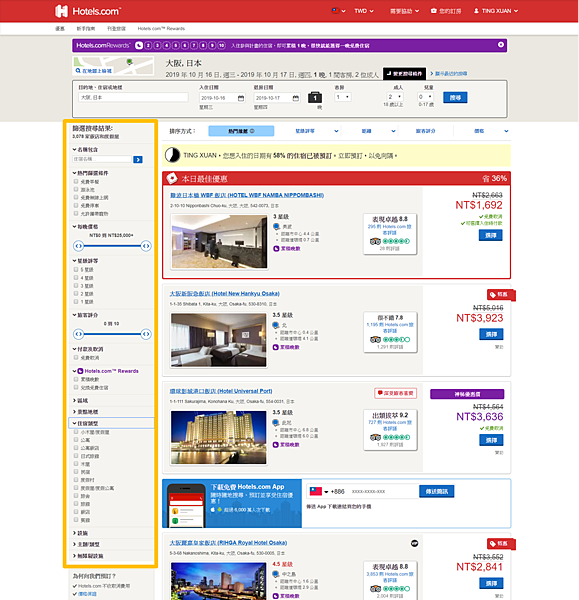Click the nights count suitcase icon

tap(315, 97)
